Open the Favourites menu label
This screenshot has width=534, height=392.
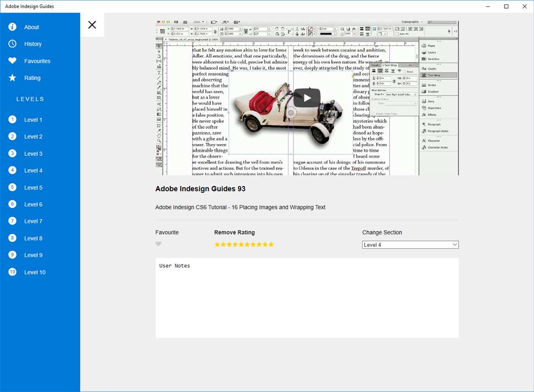coord(37,61)
